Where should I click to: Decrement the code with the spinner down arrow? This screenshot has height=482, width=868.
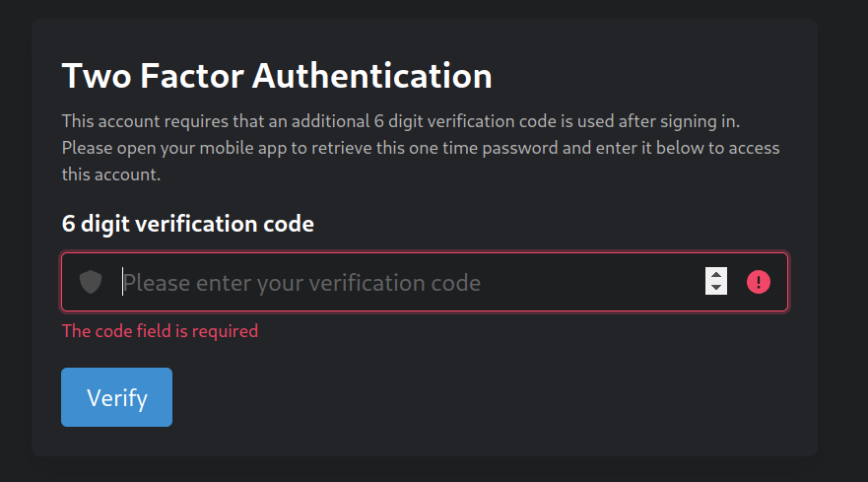coord(715,288)
